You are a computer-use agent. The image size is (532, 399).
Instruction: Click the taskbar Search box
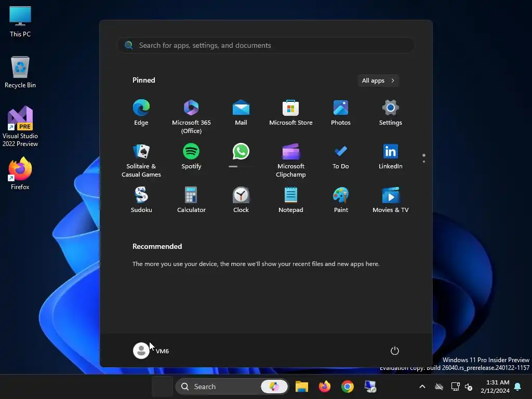click(232, 387)
